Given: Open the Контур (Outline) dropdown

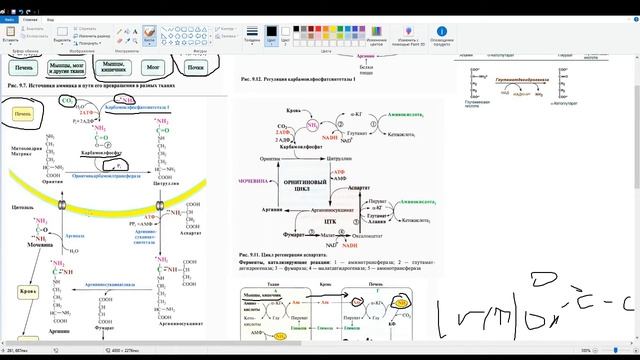Looking at the screenshot, I should [225, 29].
